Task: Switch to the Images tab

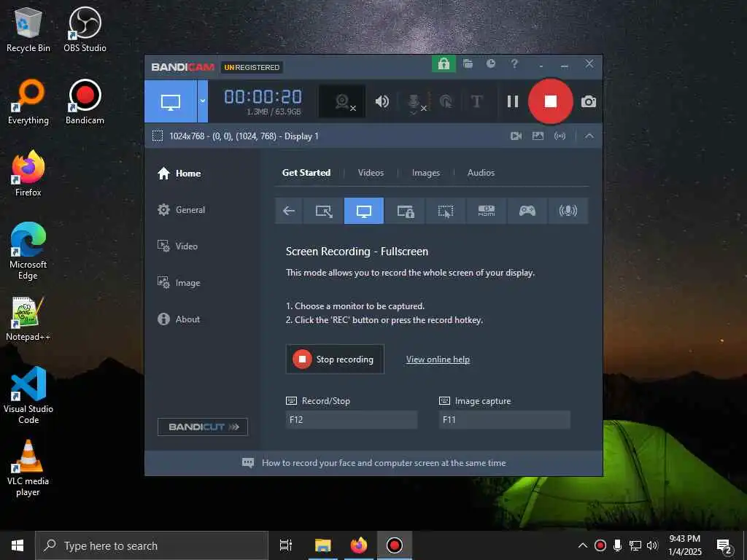Action: [425, 173]
